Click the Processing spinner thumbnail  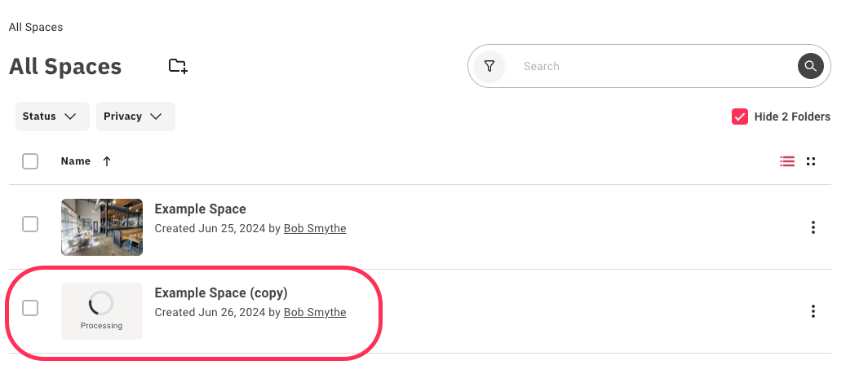pyautogui.click(x=102, y=310)
